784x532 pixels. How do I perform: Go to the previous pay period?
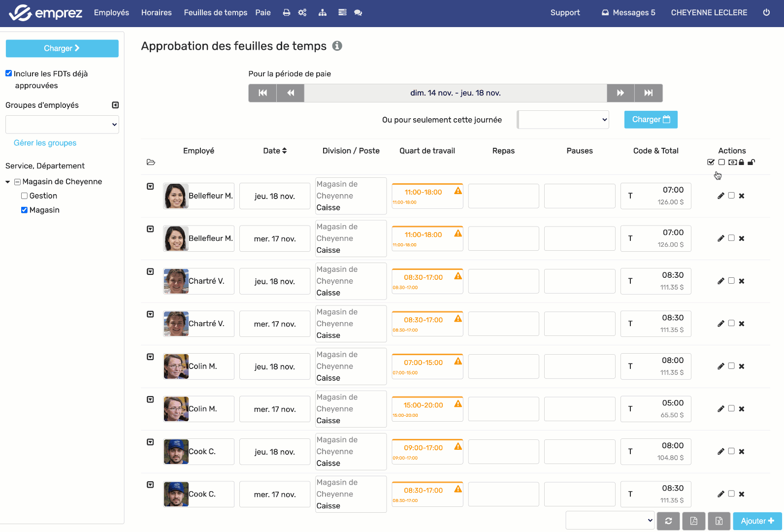click(x=291, y=93)
